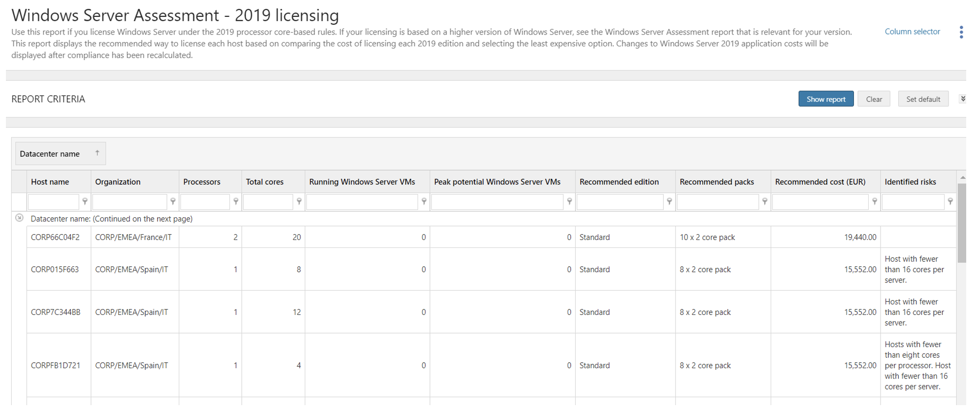Click the table vertical scrollbar thumb
This screenshot has width=980, height=414.
961,223
